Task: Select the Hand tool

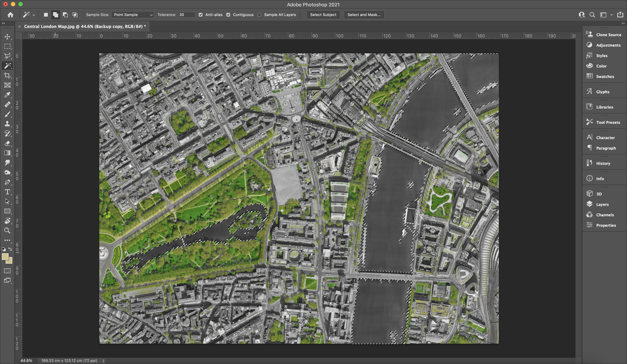Action: tap(7, 221)
